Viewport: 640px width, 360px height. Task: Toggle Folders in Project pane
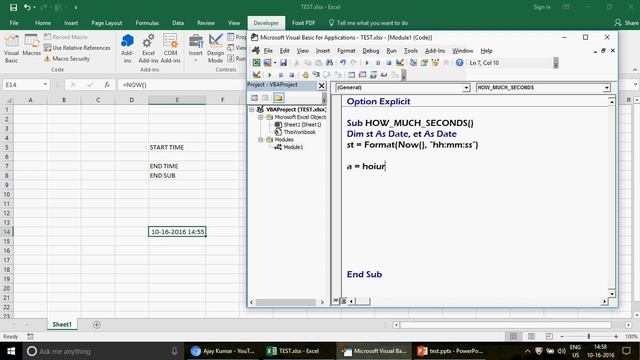(x=278, y=98)
